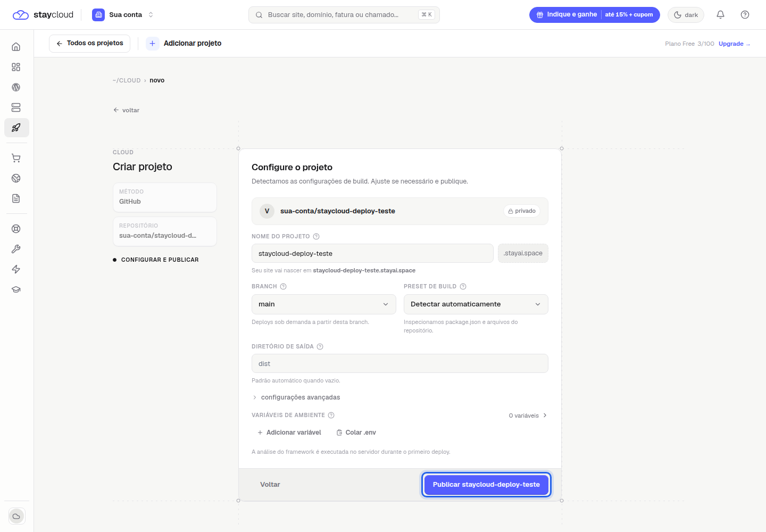The image size is (766, 532).
Task: Expand the 0 variáveis chevron
Action: click(545, 415)
